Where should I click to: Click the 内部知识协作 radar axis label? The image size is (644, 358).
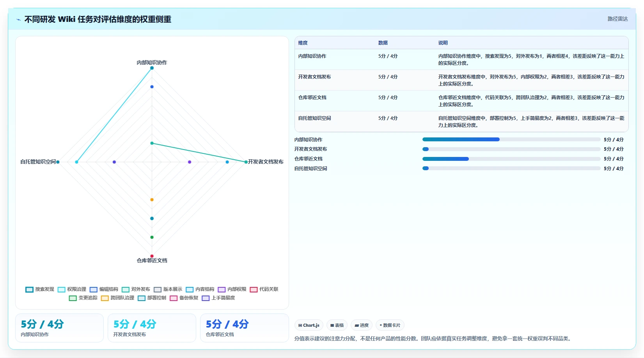coord(152,62)
